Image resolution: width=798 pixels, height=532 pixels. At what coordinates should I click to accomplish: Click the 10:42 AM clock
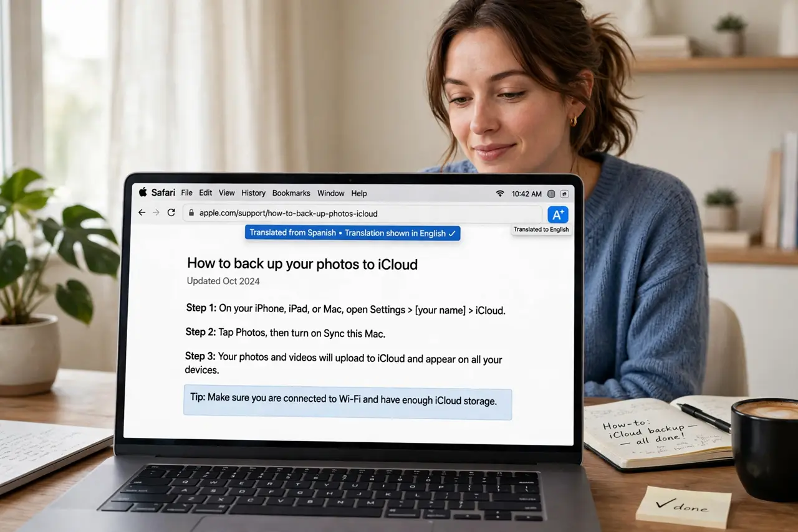[x=527, y=194]
